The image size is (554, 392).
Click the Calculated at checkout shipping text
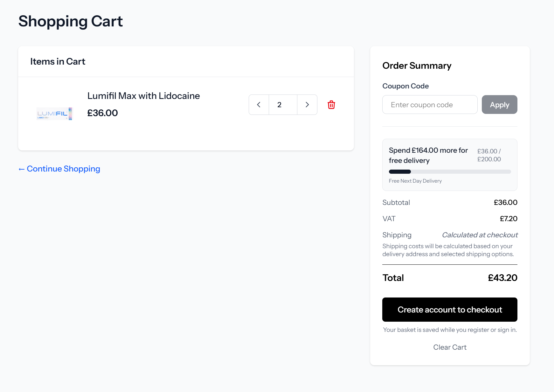click(480, 235)
